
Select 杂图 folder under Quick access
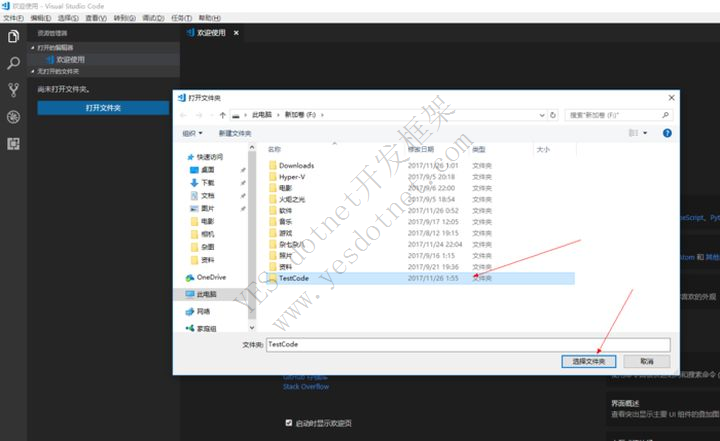tap(202, 247)
